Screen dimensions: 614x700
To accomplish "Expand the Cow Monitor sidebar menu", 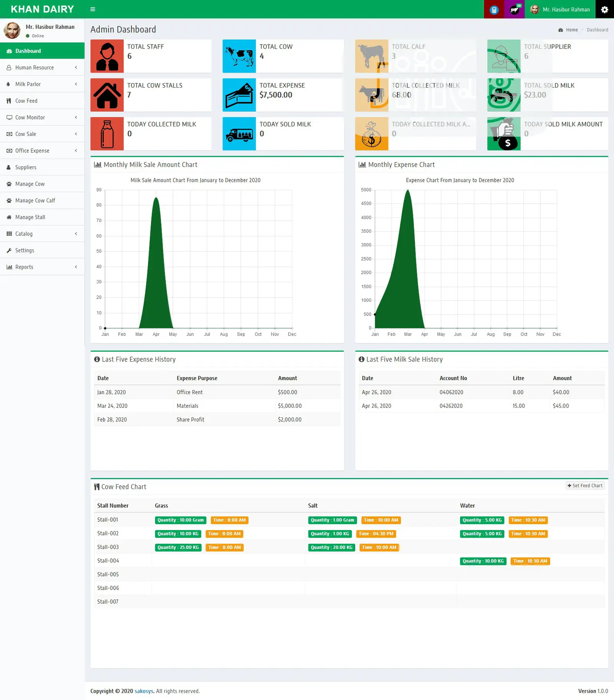I will pyautogui.click(x=42, y=117).
